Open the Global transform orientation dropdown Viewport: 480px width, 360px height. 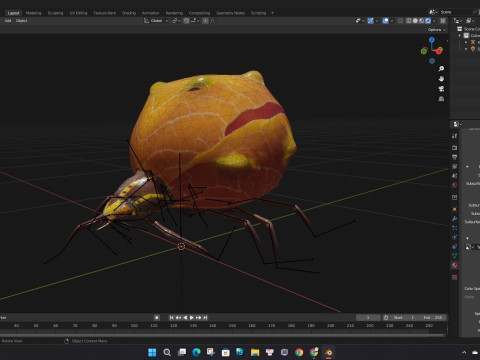156,21
